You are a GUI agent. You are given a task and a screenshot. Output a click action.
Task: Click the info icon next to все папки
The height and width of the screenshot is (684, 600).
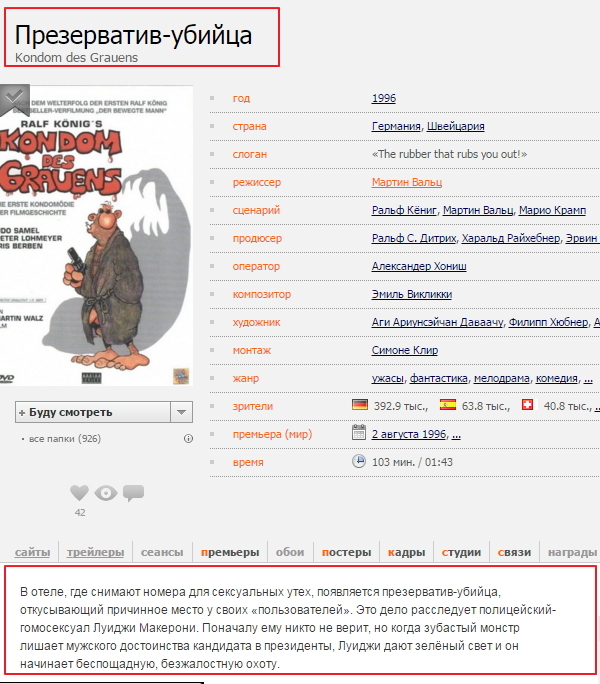188,439
